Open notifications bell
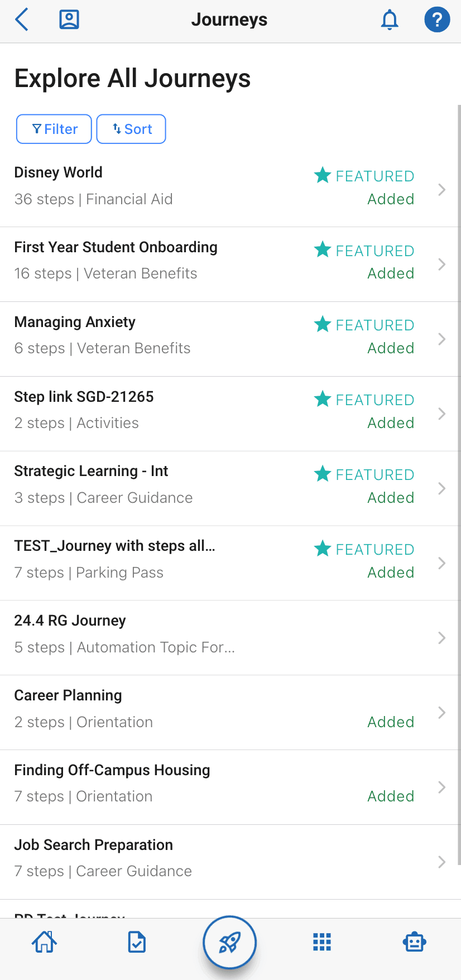This screenshot has height=980, width=461. click(390, 20)
